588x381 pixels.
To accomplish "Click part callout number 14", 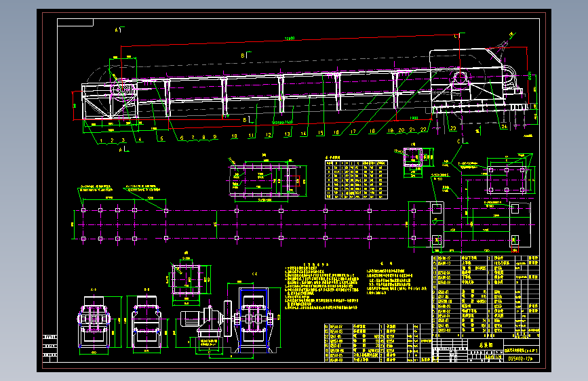I will click(303, 133).
